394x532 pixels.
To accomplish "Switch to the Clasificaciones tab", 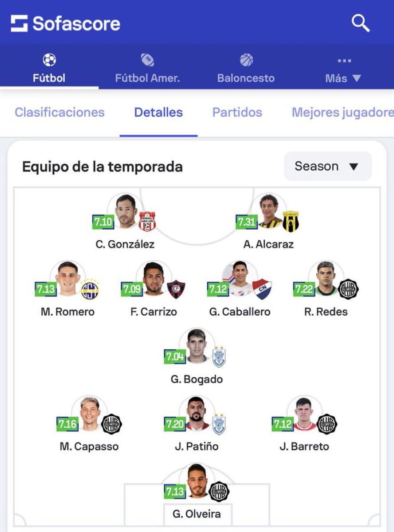I will tap(59, 113).
